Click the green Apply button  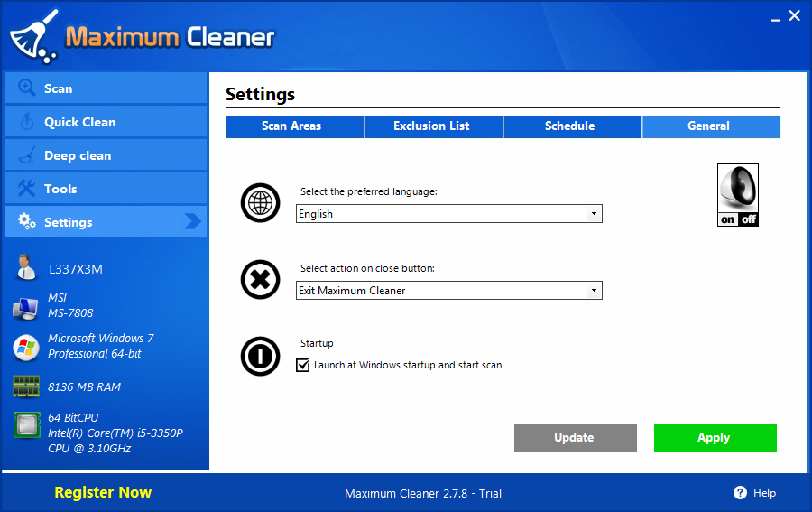[x=715, y=438]
